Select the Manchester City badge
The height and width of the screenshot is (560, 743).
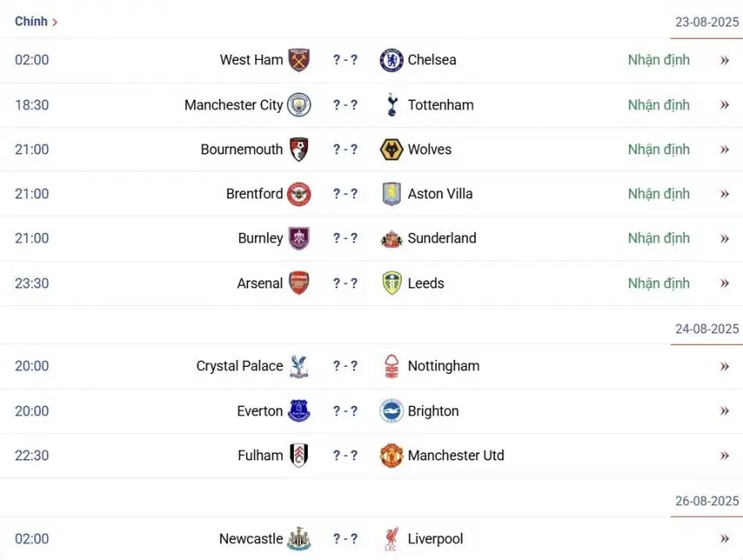pos(299,105)
